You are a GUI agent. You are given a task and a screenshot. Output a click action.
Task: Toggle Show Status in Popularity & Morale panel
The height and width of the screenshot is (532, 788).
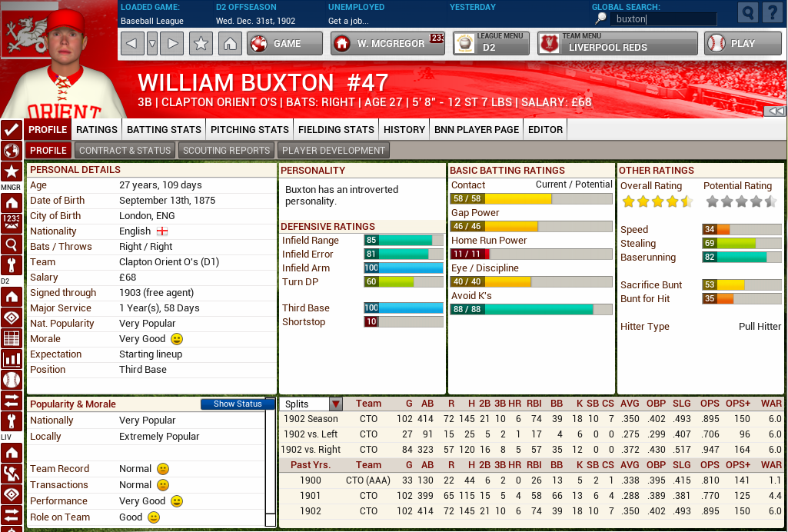(x=238, y=404)
